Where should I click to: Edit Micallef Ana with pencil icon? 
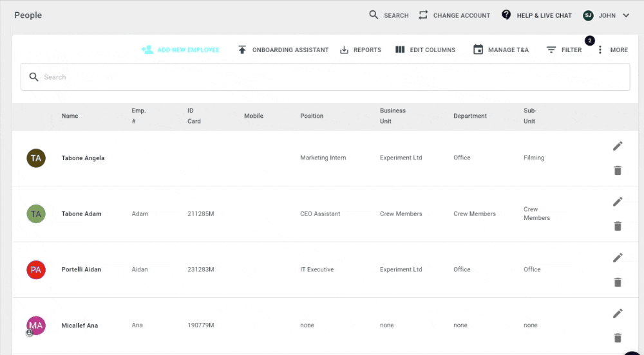(618, 314)
